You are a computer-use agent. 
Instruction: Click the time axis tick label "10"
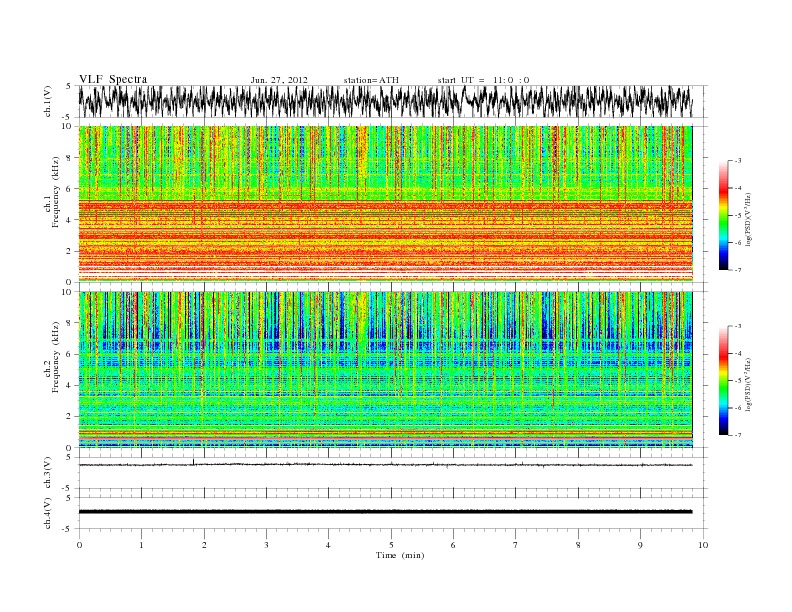tap(703, 545)
